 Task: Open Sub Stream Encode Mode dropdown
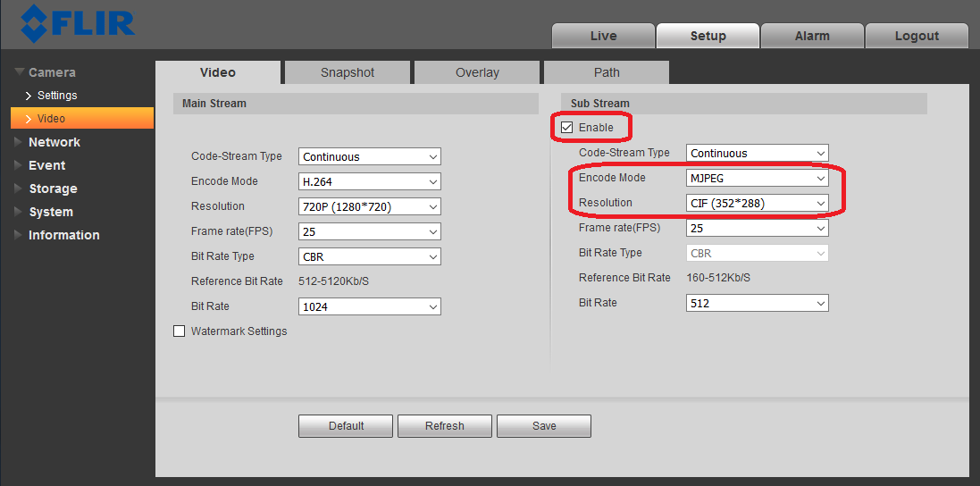pyautogui.click(x=757, y=178)
